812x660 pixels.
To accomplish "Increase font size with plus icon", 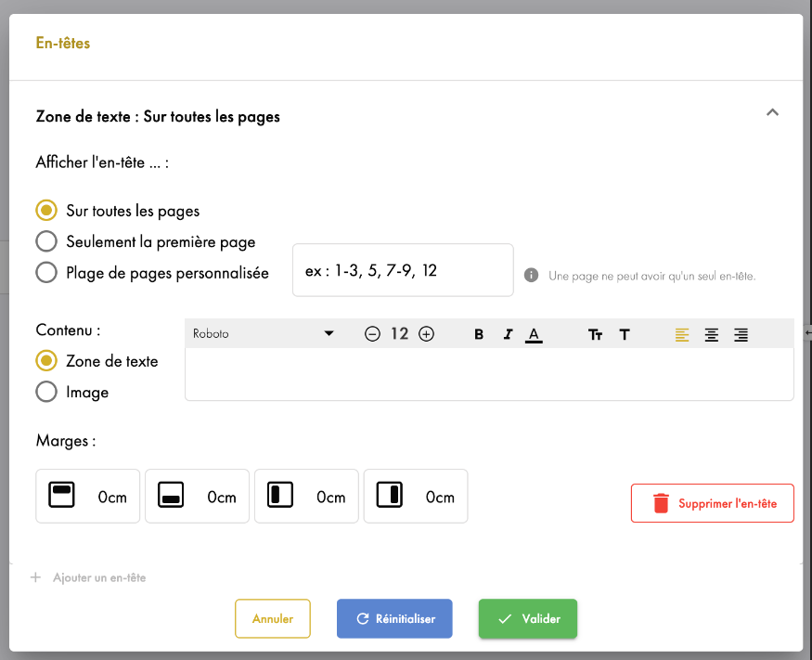I will [x=427, y=334].
